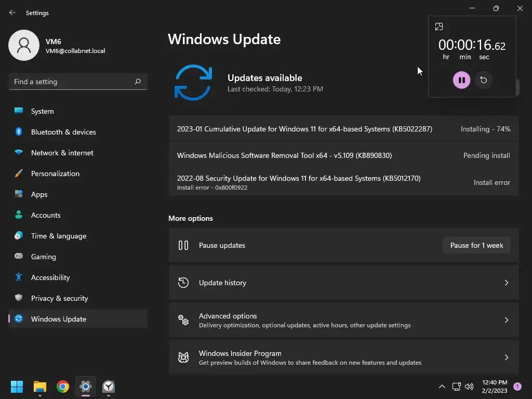Viewport: 532px width, 399px height.
Task: Go to Privacy & security settings
Action: (x=78, y=298)
